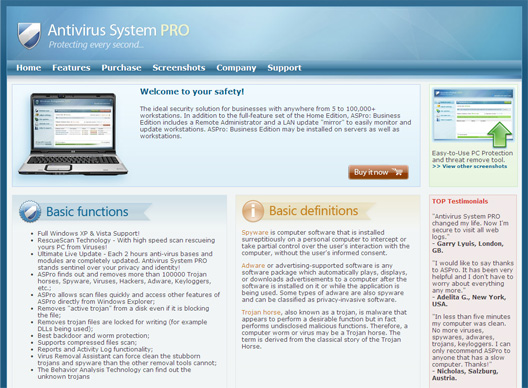The height and width of the screenshot is (388, 528).
Task: Click the Spyware definition term
Action: [x=255, y=232]
